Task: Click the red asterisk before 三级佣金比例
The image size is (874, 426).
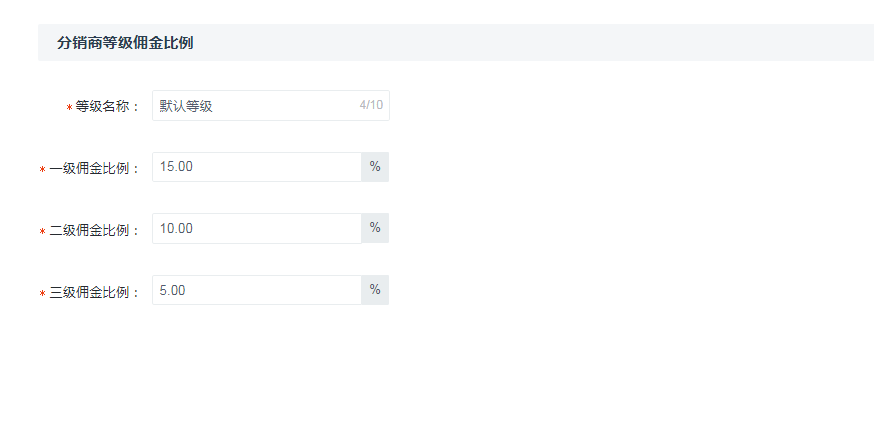Action: (42, 293)
